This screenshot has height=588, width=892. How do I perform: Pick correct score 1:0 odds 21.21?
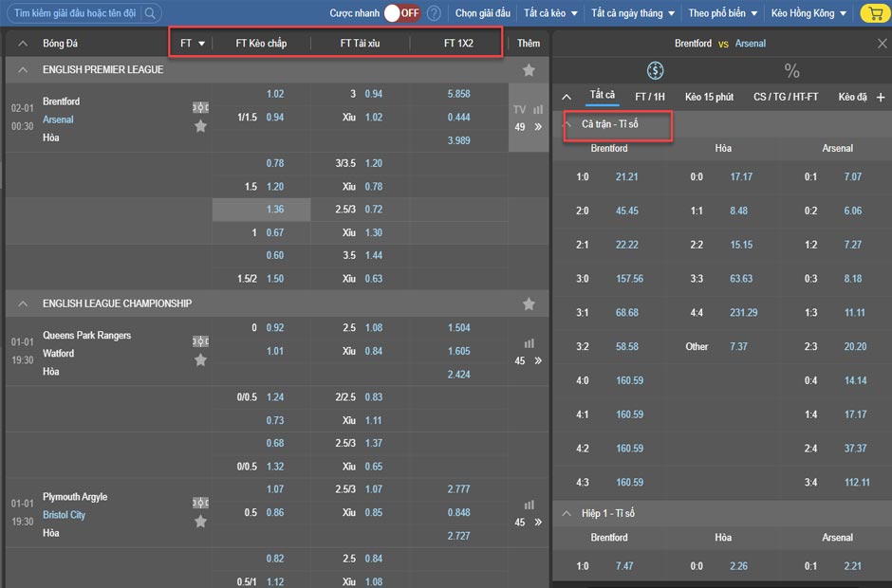tap(626, 176)
